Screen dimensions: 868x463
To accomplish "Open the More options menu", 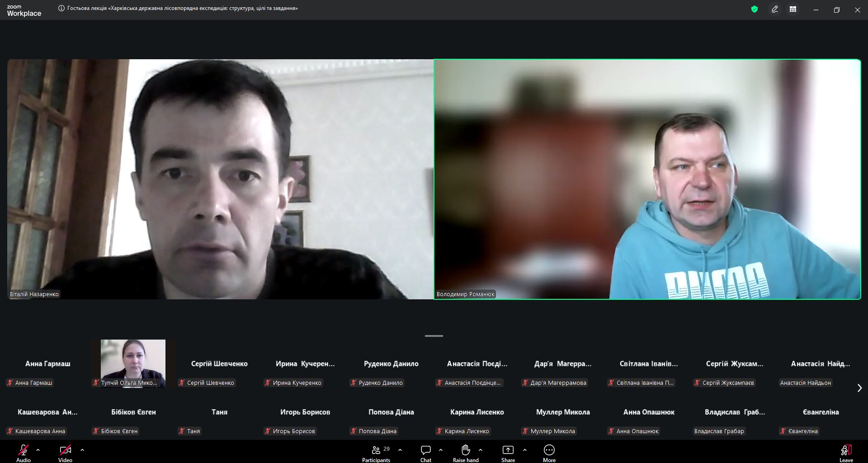I will pos(549,453).
